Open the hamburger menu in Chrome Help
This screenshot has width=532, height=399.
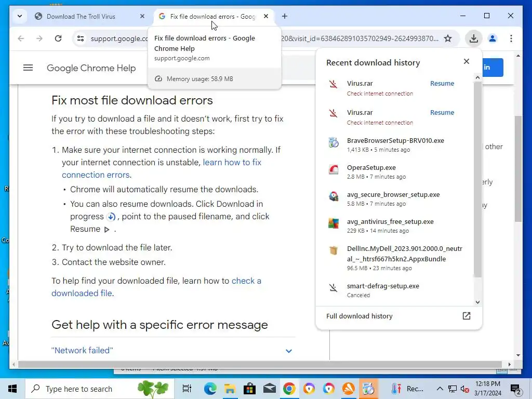pyautogui.click(x=28, y=68)
